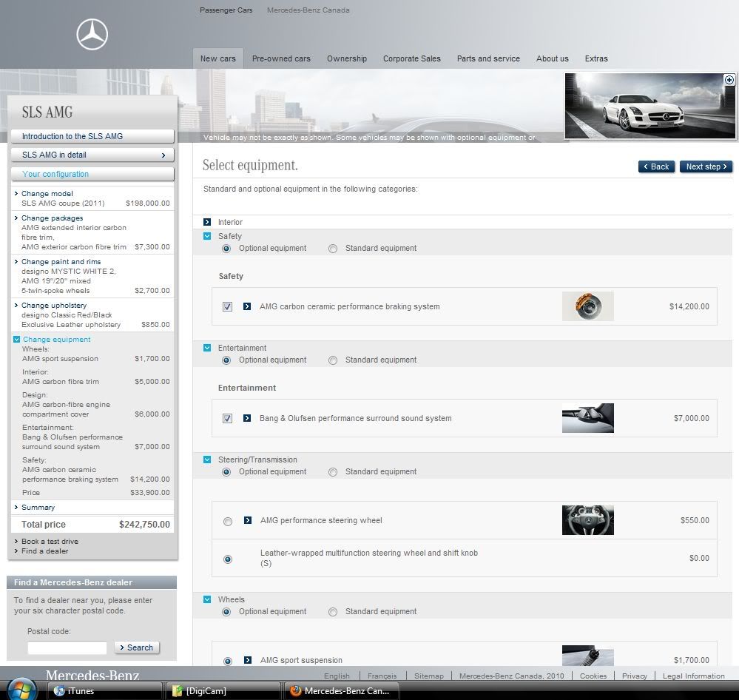Select Optional equipment under Steering/Transmission
The height and width of the screenshot is (700, 739).
click(x=226, y=472)
